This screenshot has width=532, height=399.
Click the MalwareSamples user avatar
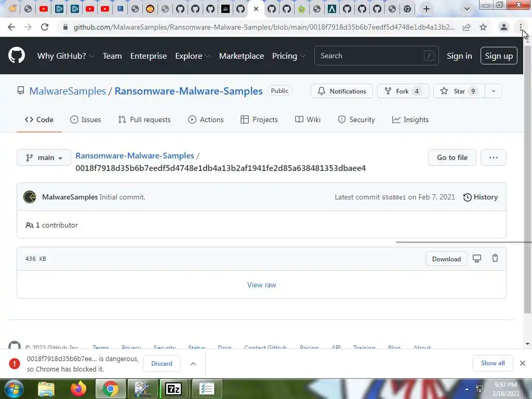click(30, 197)
